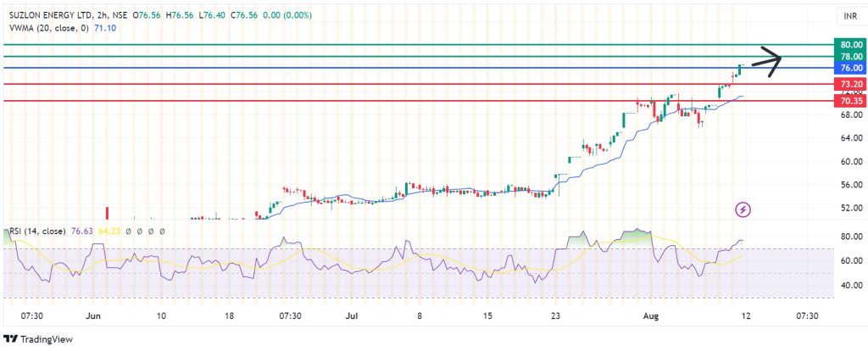Viewport: 868px width, 351px height.
Task: Select the 76.00 blue price level label
Action: point(851,68)
